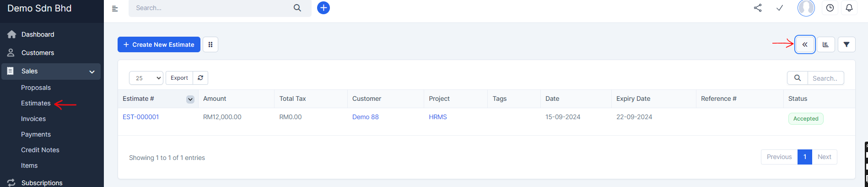Go to Customers in the sidebar
Image resolution: width=868 pixels, height=187 pixels.
tap(38, 53)
